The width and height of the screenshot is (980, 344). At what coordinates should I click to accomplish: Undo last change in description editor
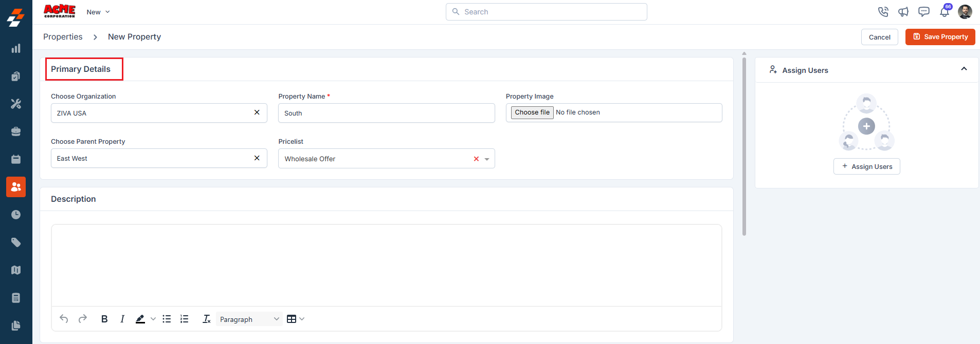click(x=64, y=319)
